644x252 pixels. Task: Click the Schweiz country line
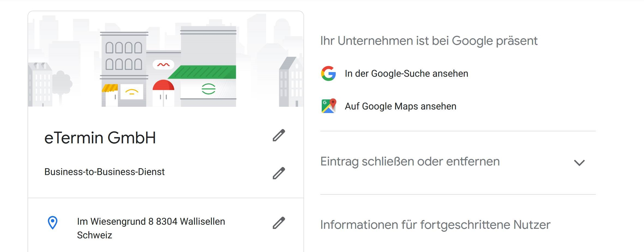[x=95, y=235]
